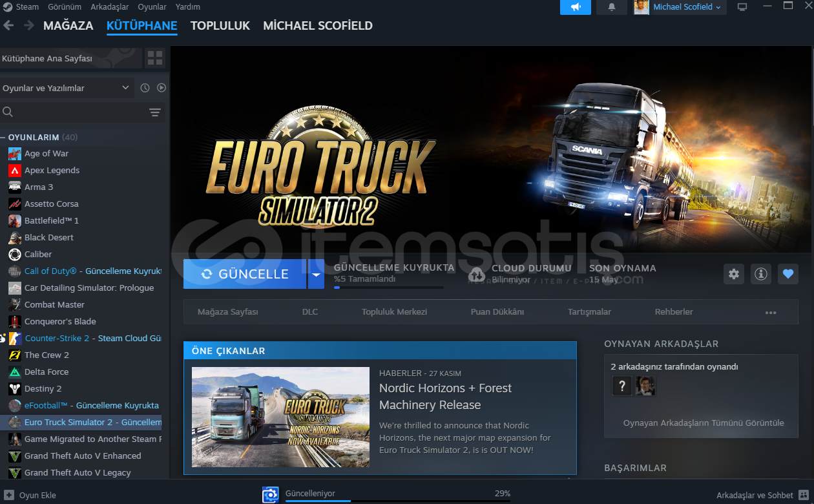814x504 pixels.
Task: Click the Steam logo icon in menu bar
Action: pos(7,7)
